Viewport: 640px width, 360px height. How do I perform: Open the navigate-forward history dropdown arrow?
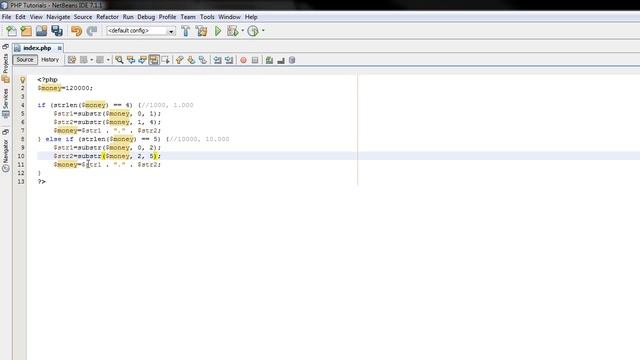coord(108,60)
